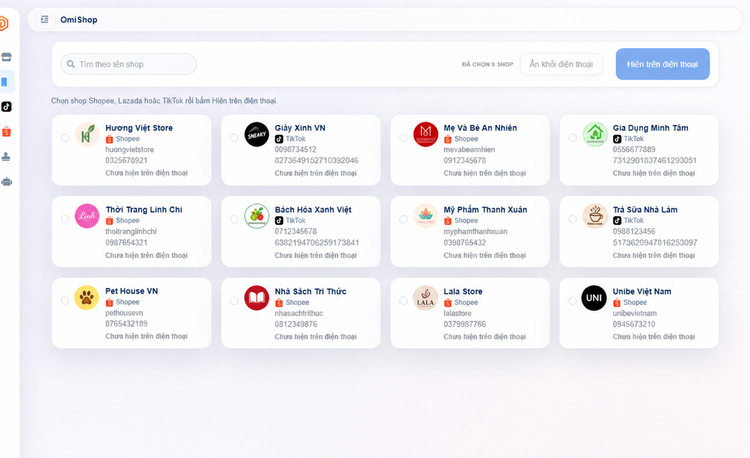Viewport: 750px width, 458px height.
Task: Click the Hương Việt Store shop name
Action: 139,128
